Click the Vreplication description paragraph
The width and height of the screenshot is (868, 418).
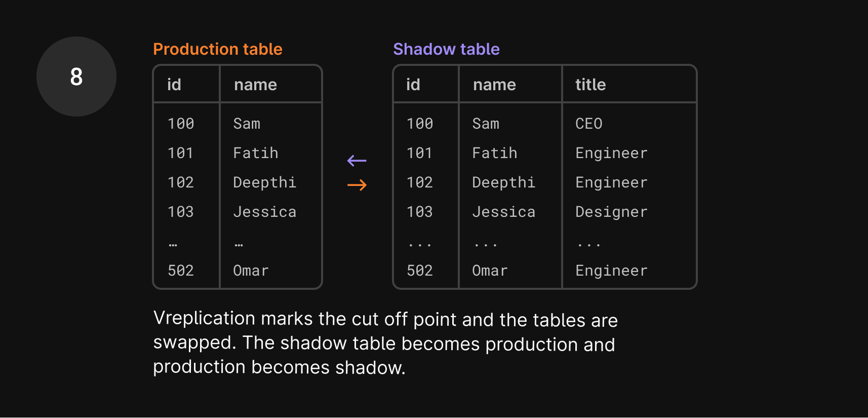[385, 343]
